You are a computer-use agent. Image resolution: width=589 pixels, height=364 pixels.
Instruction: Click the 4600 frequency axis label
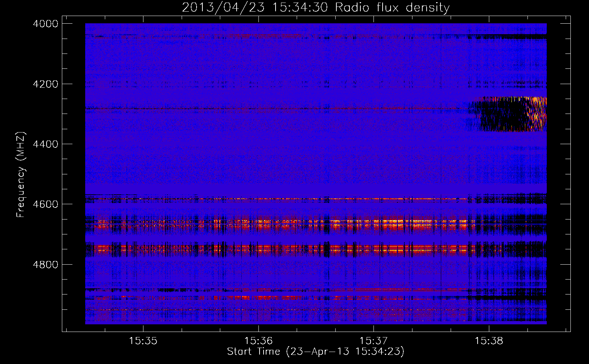coord(46,204)
